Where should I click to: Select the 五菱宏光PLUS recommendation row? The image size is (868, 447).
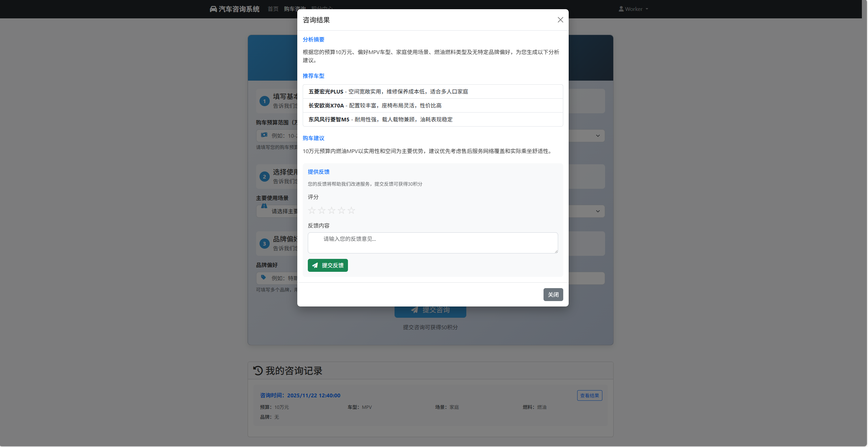[x=433, y=92]
